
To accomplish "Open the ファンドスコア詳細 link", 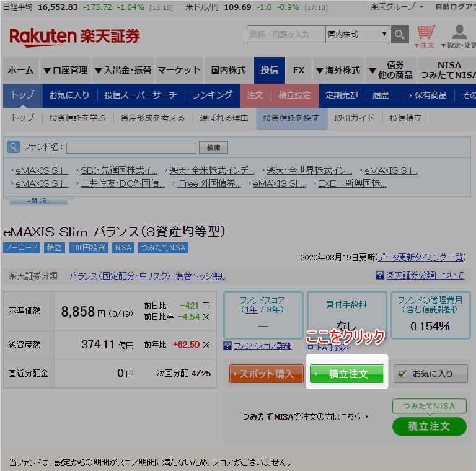I will (263, 346).
